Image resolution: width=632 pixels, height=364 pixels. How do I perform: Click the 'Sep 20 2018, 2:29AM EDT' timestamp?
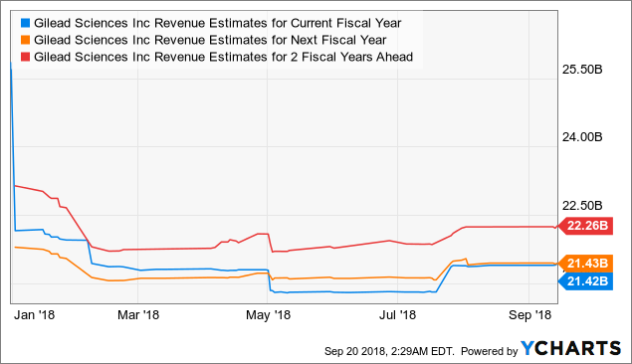(389, 351)
